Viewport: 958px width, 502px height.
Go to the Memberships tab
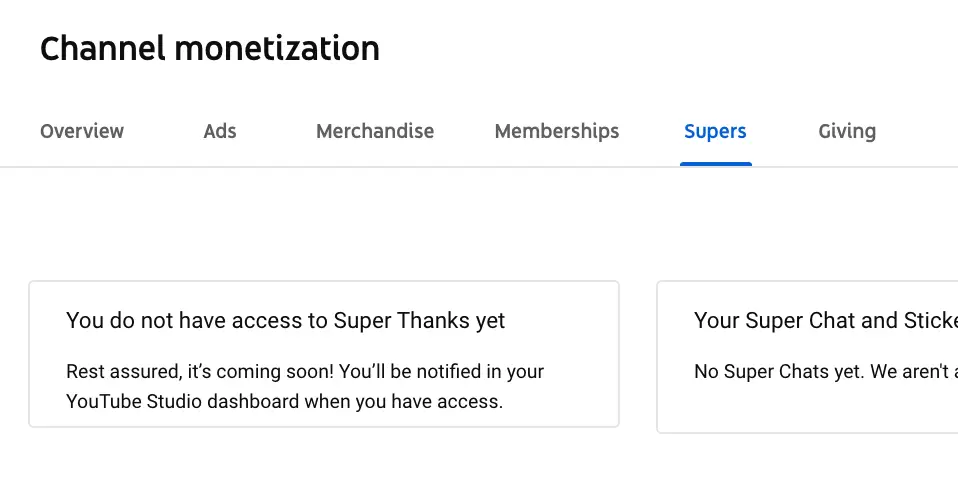(557, 131)
